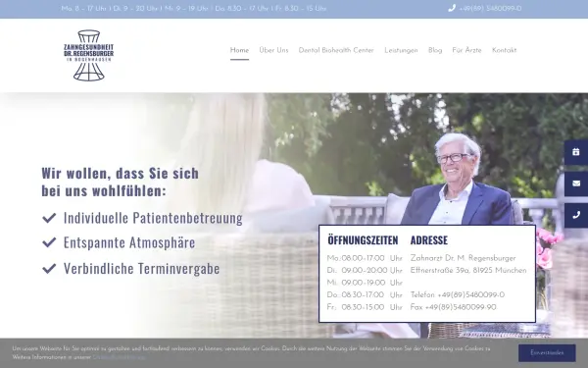Go to the Home menu item
The image size is (588, 368).
click(239, 50)
